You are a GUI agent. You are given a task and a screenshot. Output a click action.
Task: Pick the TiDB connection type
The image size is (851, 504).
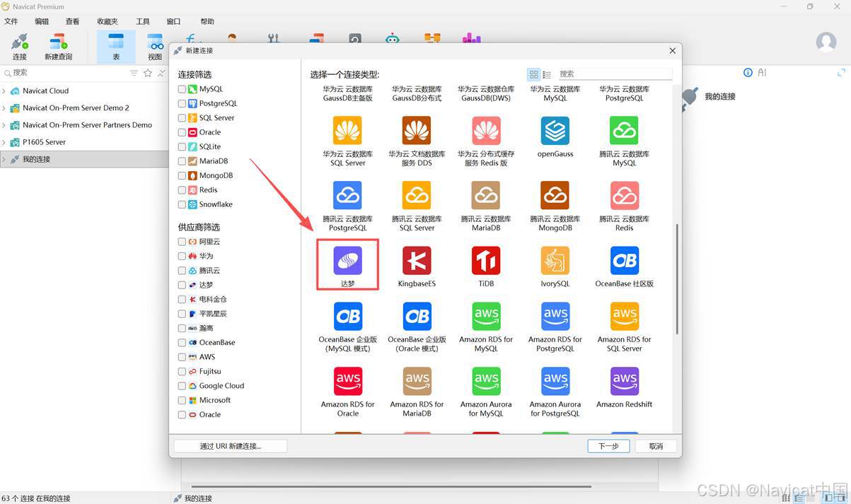pyautogui.click(x=486, y=261)
